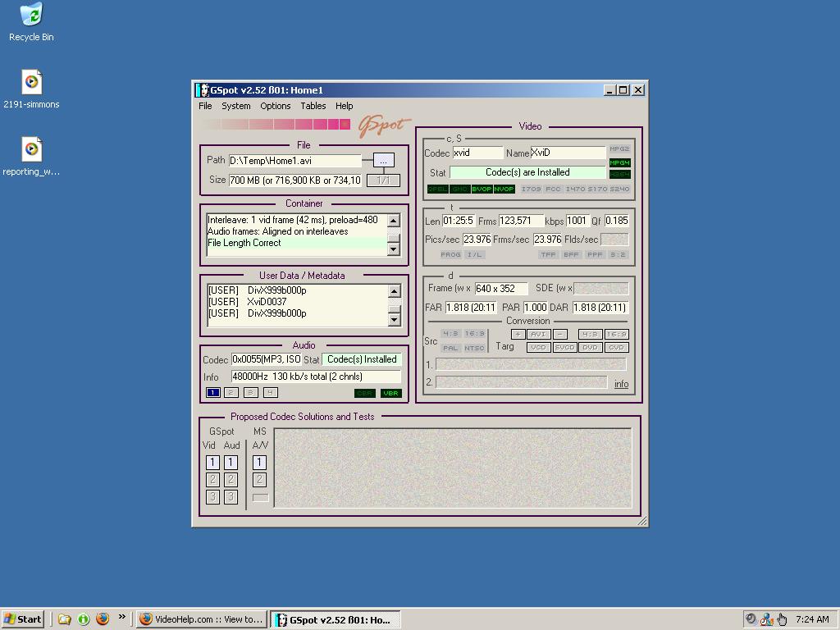Open the Recycle Bin desktop icon
840x630 pixels.
pyautogui.click(x=31, y=21)
